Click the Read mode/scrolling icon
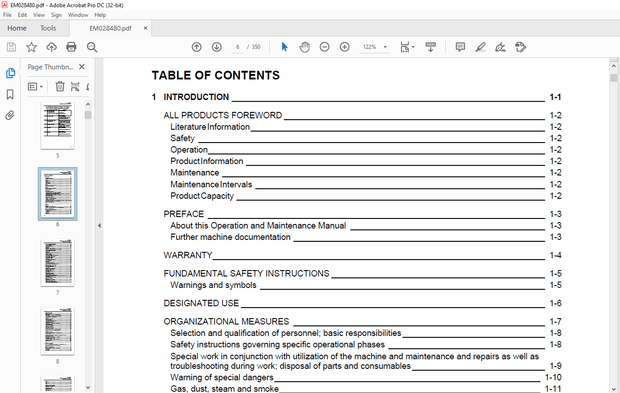 point(431,47)
